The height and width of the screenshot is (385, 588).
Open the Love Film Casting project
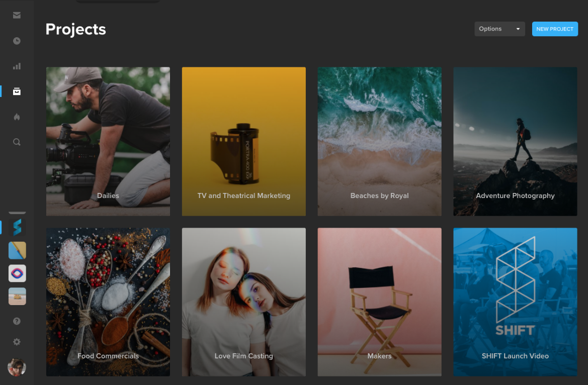pos(244,302)
